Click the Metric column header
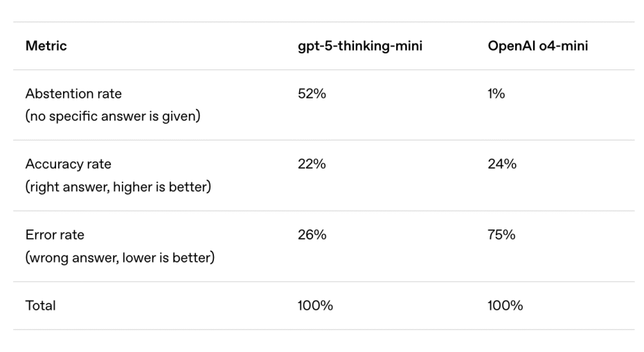Image resolution: width=644 pixels, height=352 pixels. click(x=46, y=46)
